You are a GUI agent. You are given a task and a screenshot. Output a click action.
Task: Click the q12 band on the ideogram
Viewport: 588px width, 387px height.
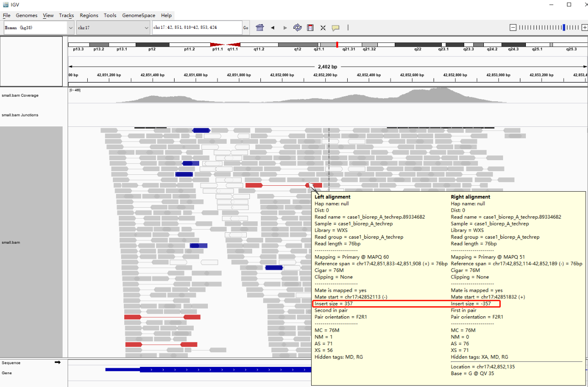coord(297,45)
